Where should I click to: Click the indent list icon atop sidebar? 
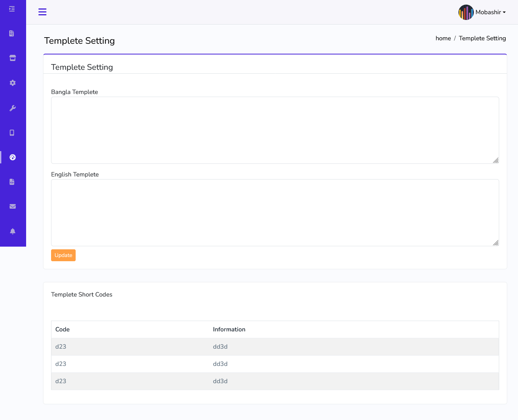(x=12, y=9)
